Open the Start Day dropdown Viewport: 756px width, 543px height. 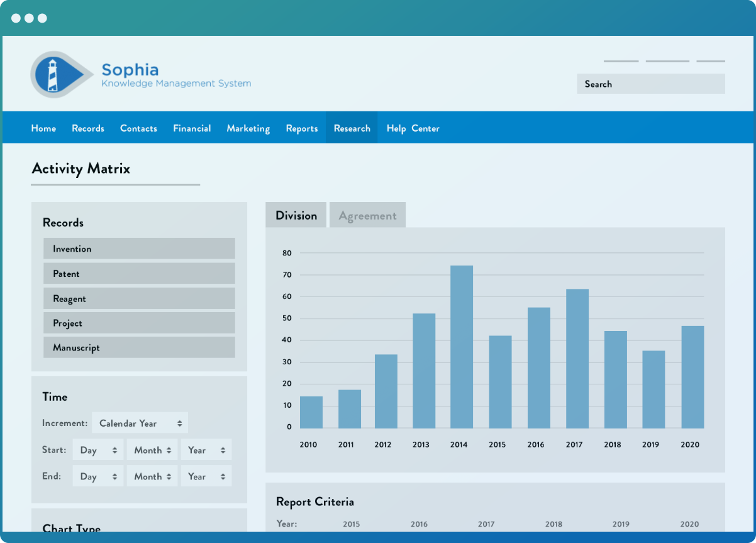97,450
